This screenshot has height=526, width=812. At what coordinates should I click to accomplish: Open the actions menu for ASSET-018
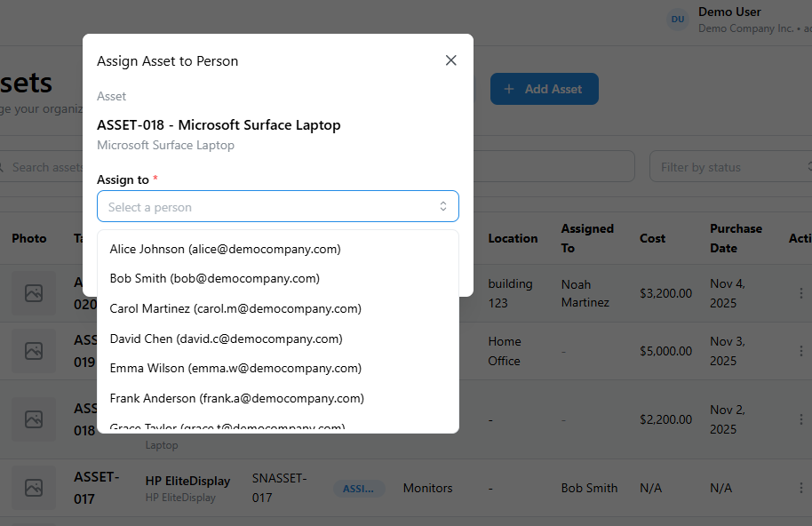[800, 419]
